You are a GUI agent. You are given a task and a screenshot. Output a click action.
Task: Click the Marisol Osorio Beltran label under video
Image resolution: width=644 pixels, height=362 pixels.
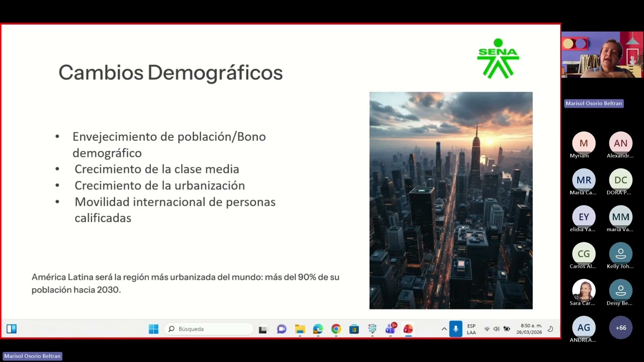tap(594, 103)
